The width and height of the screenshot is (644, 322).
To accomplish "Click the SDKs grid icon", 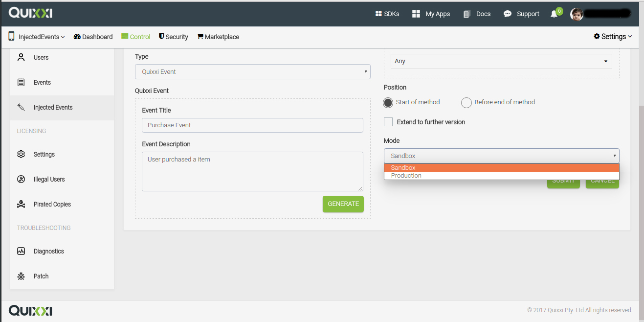I will [378, 14].
